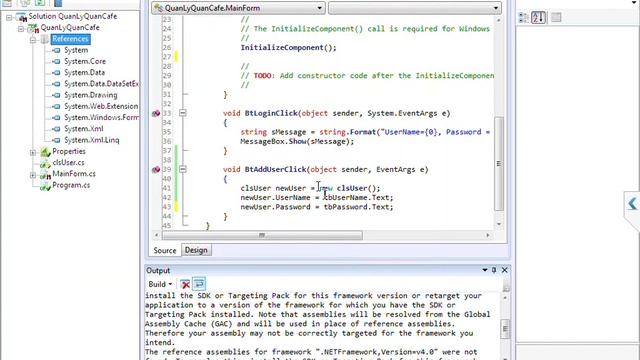
Task: Click the editor vertical scrollbar down arrow
Action: pyautogui.click(x=499, y=224)
